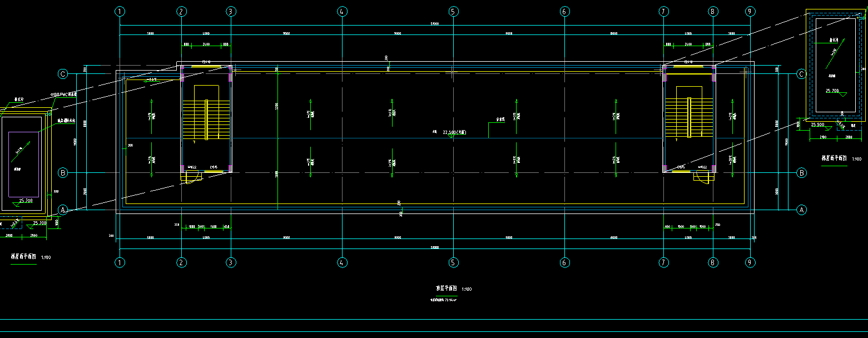Select grid bubble 5 below the plan

pos(453,262)
